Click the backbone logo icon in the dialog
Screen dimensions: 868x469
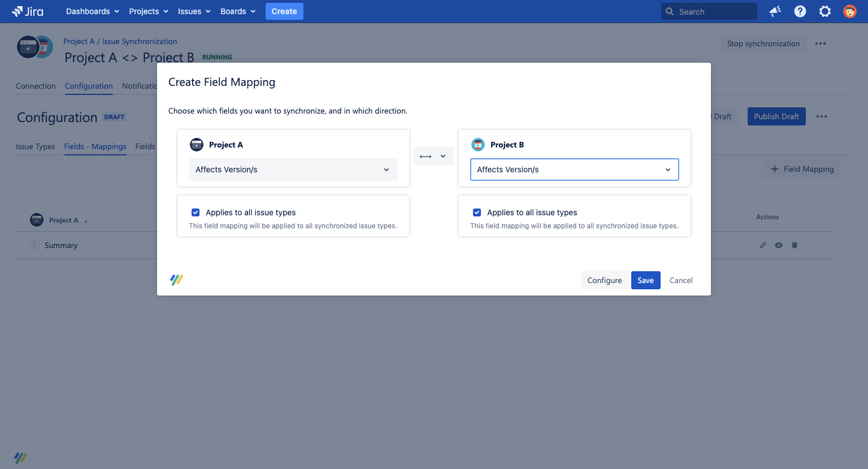(177, 280)
